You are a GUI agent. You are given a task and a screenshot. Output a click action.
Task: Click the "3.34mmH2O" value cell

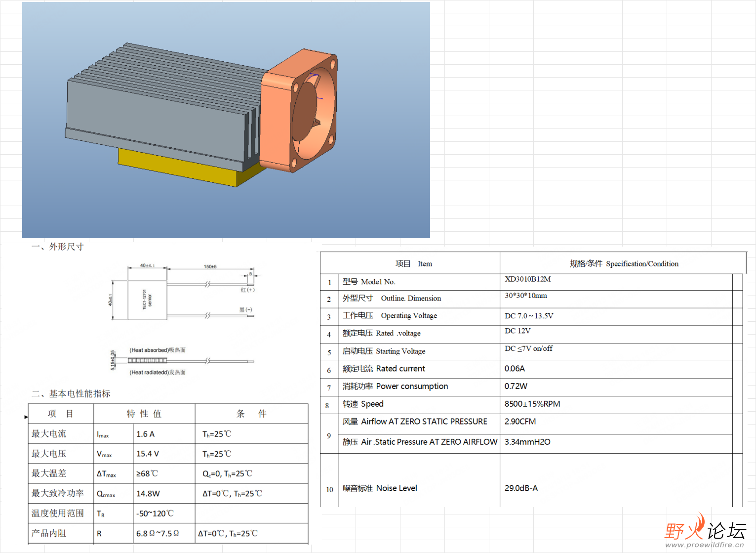click(x=616, y=444)
